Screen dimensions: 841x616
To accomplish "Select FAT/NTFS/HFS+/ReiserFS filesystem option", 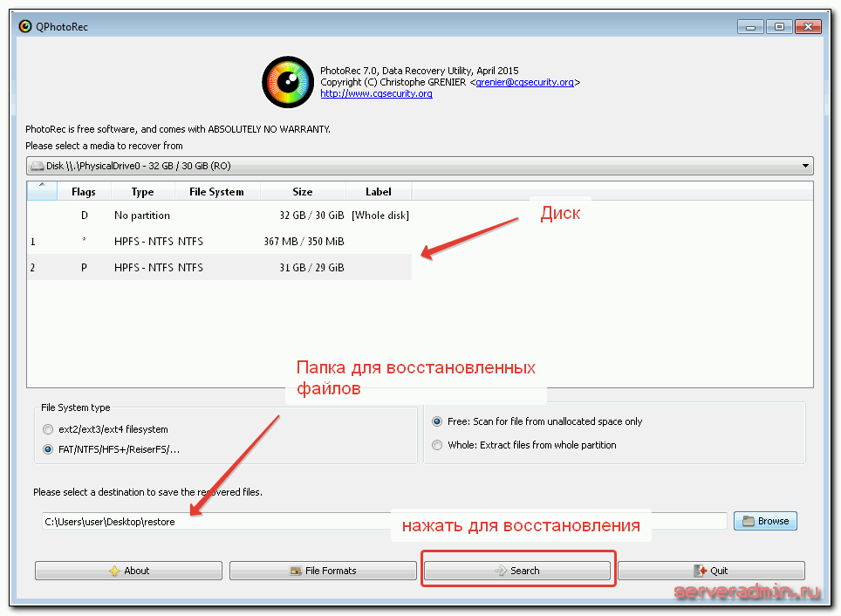I will [x=48, y=450].
